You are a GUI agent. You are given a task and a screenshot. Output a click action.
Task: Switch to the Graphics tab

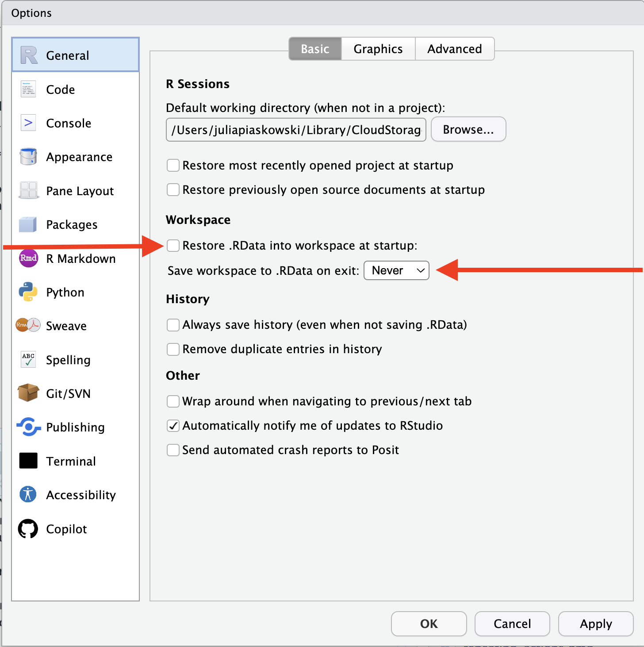coord(378,49)
